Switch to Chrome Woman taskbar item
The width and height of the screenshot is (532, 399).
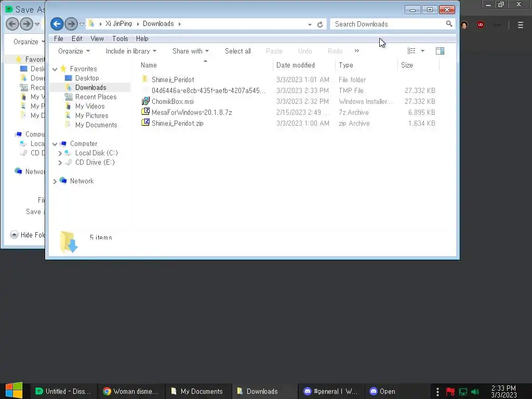131,391
